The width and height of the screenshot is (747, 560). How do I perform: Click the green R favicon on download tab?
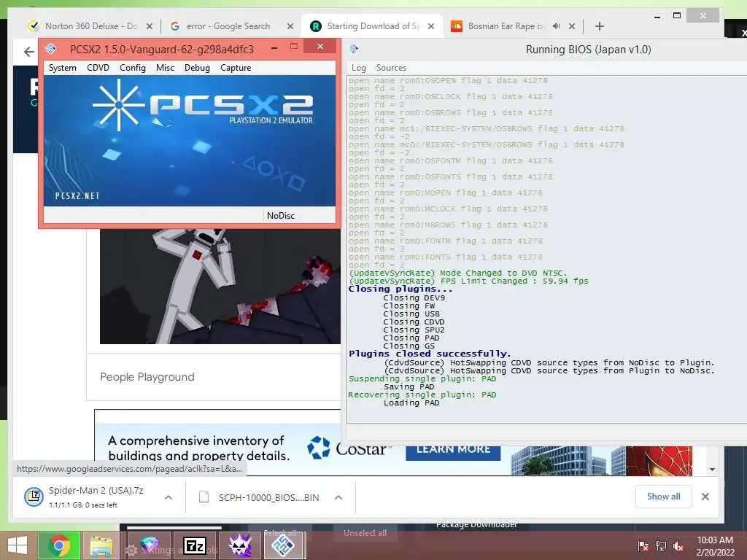click(315, 26)
